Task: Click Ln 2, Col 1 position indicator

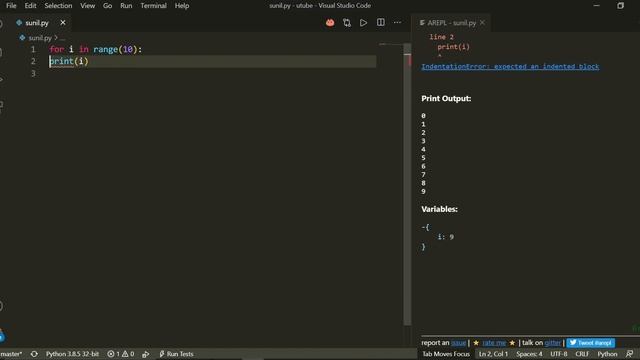Action: click(x=493, y=354)
